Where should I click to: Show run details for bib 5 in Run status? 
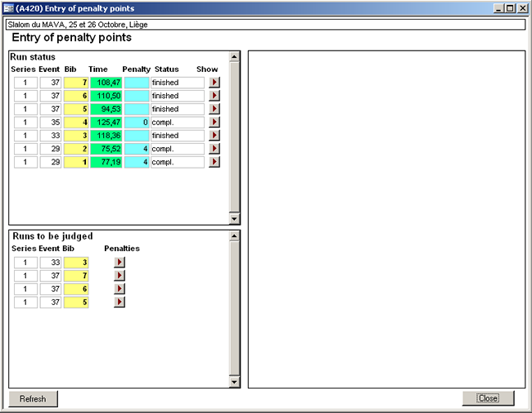214,109
